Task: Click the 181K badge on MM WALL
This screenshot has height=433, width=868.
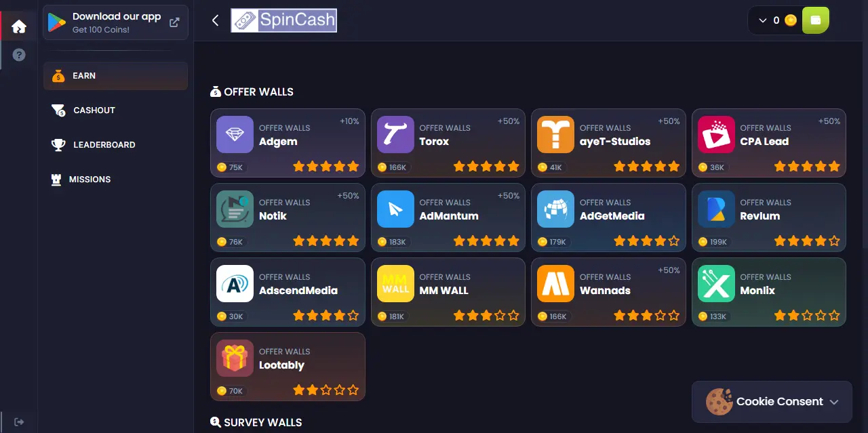Action: [392, 316]
